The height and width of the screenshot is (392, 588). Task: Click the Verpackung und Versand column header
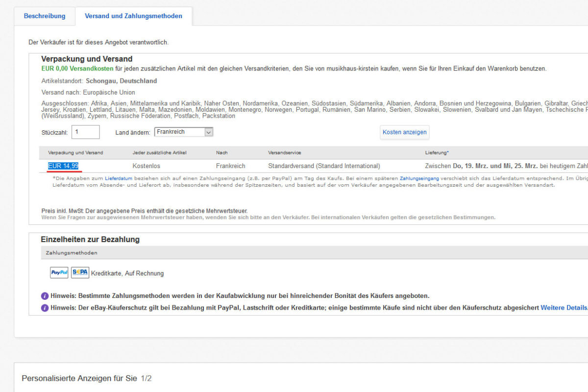(x=75, y=153)
